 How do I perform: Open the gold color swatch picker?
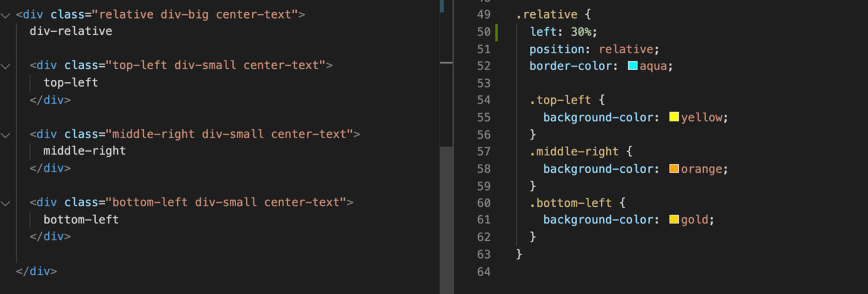(674, 220)
